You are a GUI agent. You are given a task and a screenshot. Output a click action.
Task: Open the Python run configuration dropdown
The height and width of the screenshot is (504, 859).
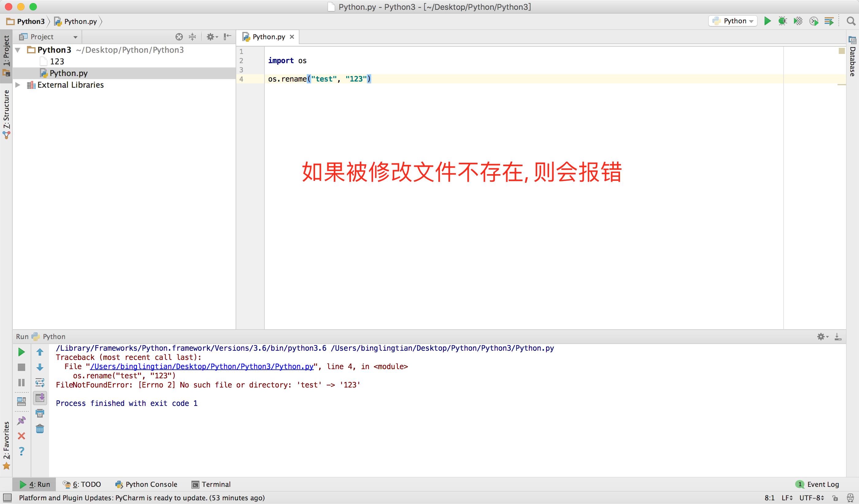(x=733, y=21)
